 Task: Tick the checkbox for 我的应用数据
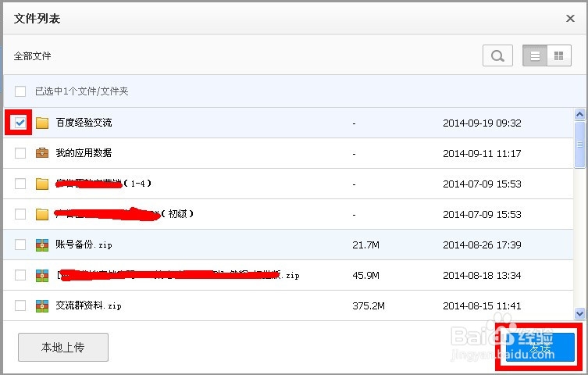(x=20, y=153)
